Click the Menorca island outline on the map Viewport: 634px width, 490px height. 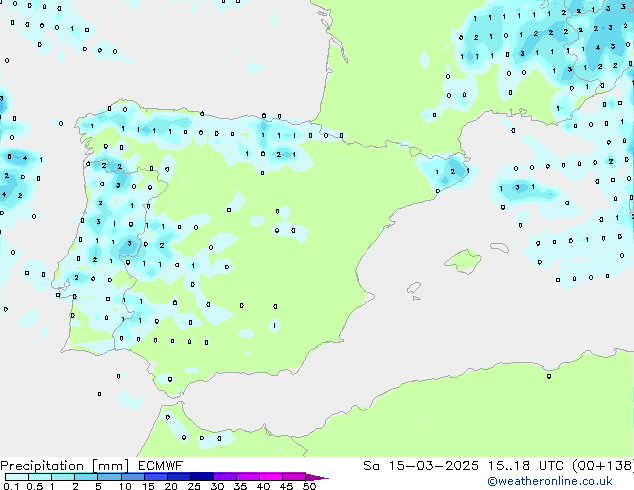(x=500, y=247)
